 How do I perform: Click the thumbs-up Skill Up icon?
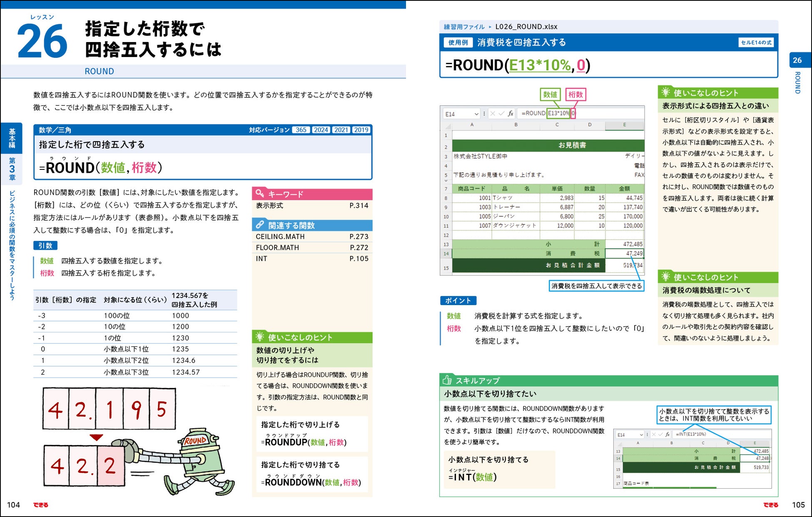tap(447, 380)
